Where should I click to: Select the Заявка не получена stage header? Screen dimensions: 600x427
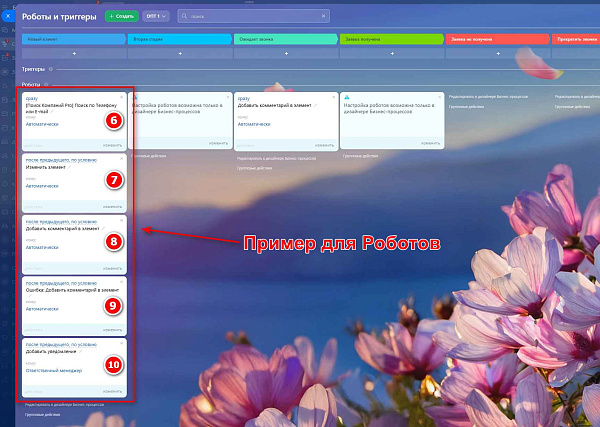pyautogui.click(x=498, y=39)
